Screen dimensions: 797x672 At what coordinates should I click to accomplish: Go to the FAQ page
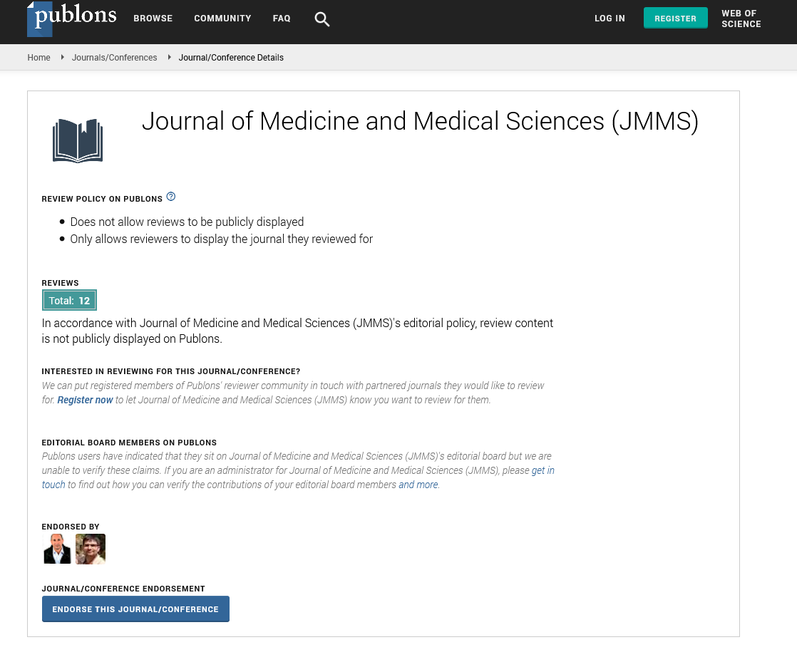tap(282, 19)
